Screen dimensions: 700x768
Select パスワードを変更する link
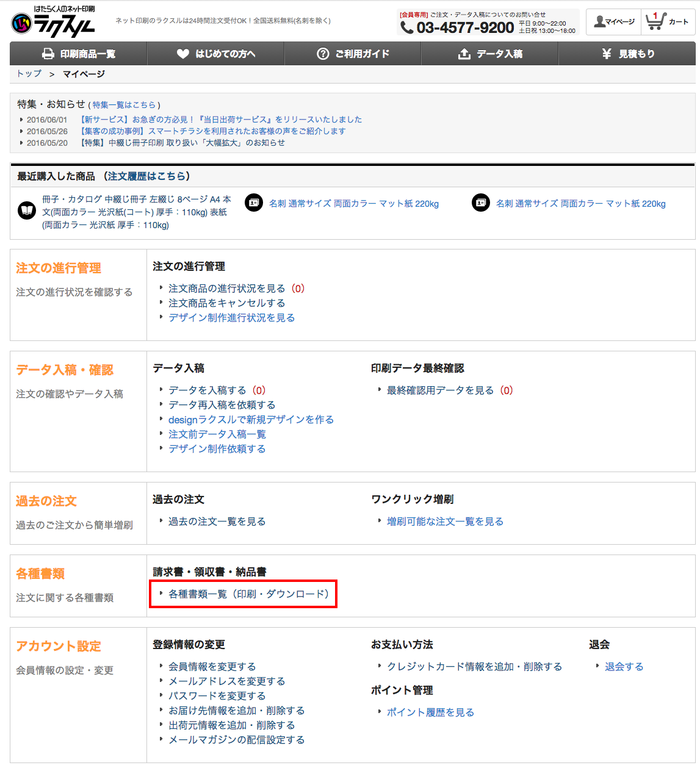click(x=217, y=696)
